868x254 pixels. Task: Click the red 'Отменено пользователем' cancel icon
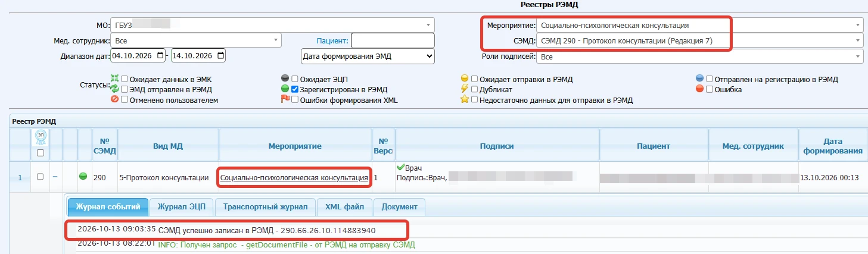point(115,100)
